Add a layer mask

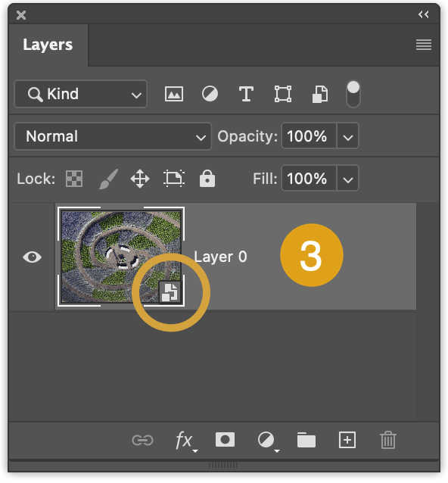(x=225, y=440)
